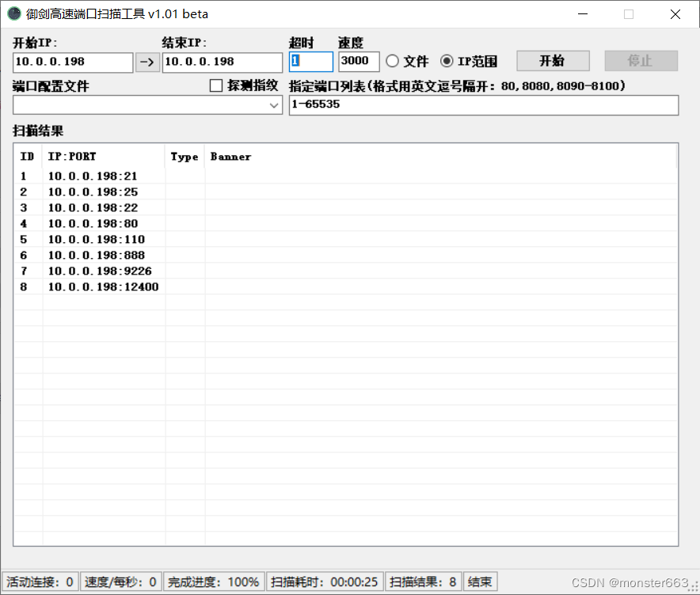Click the disabled 停止 stop button
The width and height of the screenshot is (700, 595).
pyautogui.click(x=641, y=61)
